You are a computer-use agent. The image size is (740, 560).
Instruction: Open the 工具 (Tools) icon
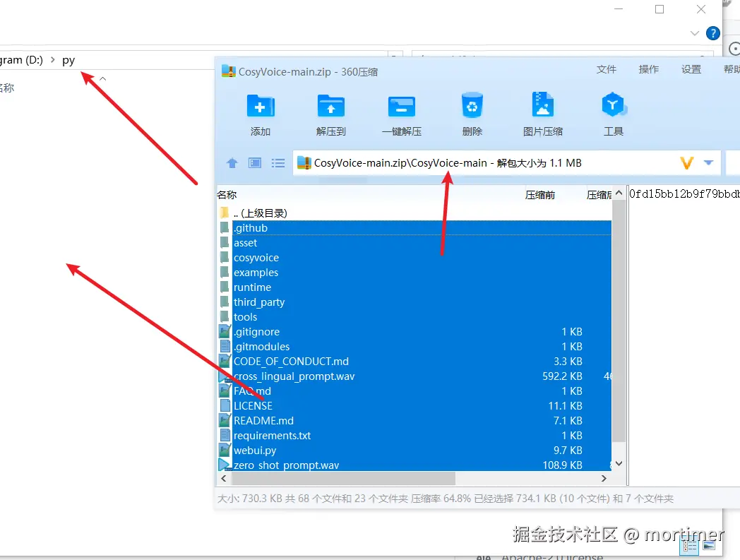[613, 105]
